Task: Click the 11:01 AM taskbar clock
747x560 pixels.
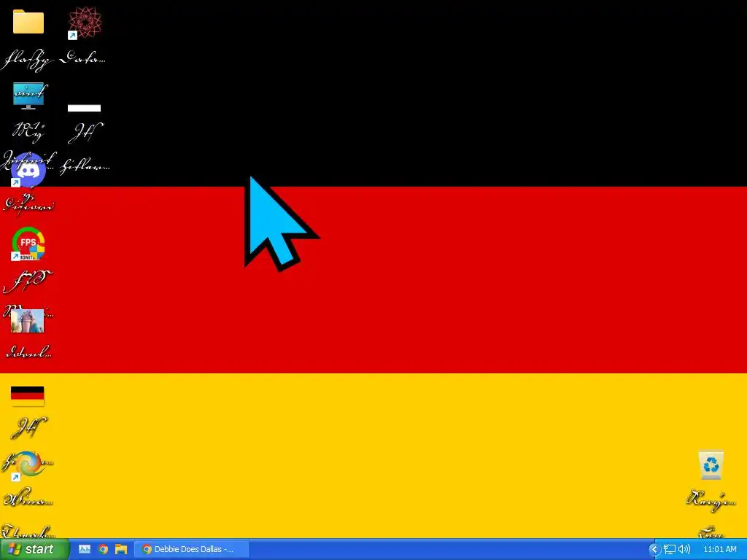Action: (x=720, y=549)
